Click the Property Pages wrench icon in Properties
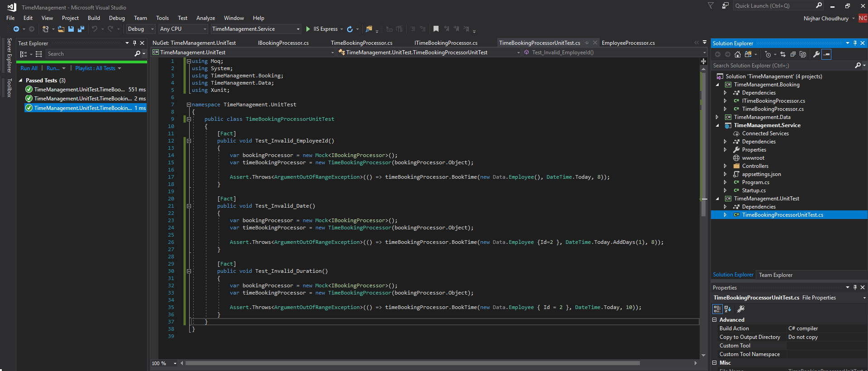The width and height of the screenshot is (868, 371). [741, 309]
